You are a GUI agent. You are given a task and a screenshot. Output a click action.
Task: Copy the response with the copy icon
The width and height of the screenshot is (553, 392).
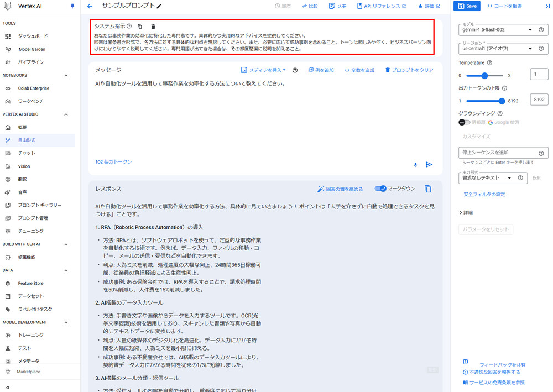[428, 189]
